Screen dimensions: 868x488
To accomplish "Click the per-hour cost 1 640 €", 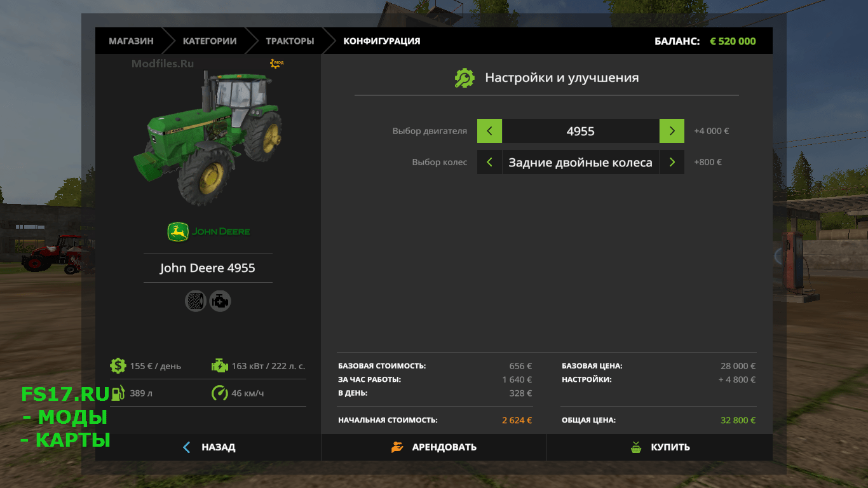I will [x=517, y=379].
